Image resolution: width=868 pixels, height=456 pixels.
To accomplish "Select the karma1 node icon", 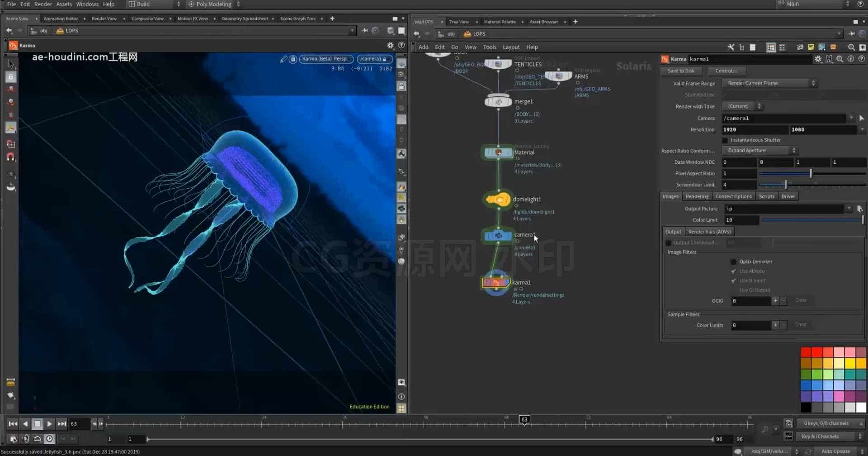I will [496, 283].
